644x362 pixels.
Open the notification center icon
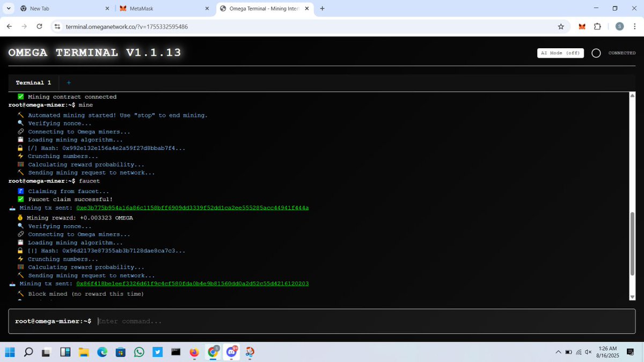click(630, 352)
